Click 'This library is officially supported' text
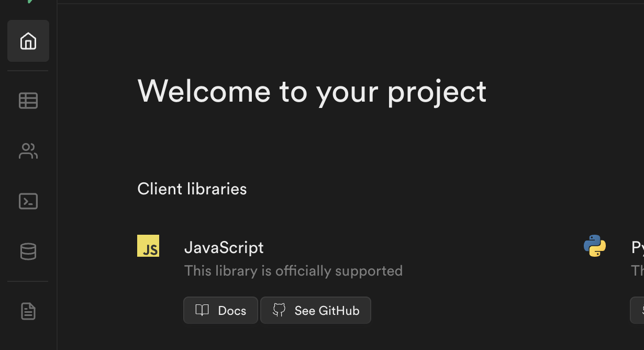This screenshot has height=350, width=644. 293,271
